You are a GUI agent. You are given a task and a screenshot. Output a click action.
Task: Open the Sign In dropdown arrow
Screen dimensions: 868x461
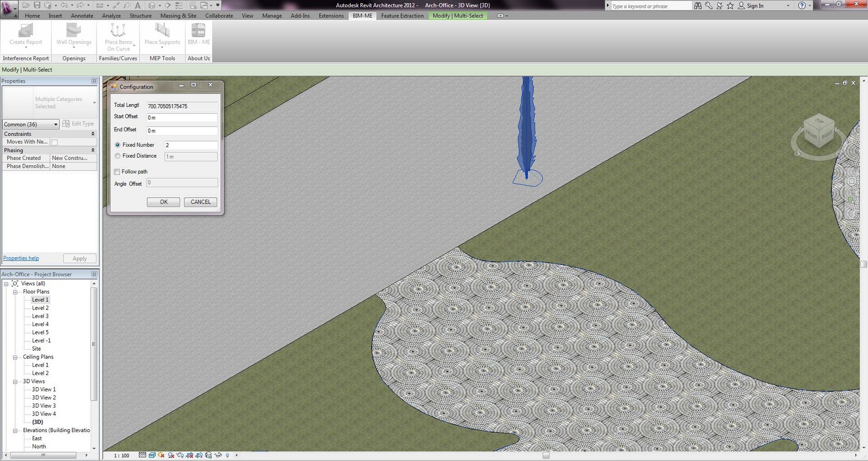788,6
